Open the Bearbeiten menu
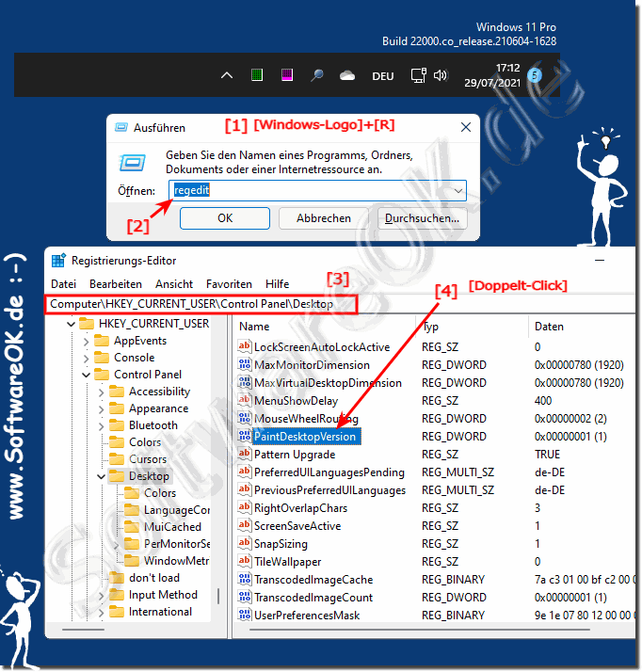The height and width of the screenshot is (672, 642). point(116,284)
